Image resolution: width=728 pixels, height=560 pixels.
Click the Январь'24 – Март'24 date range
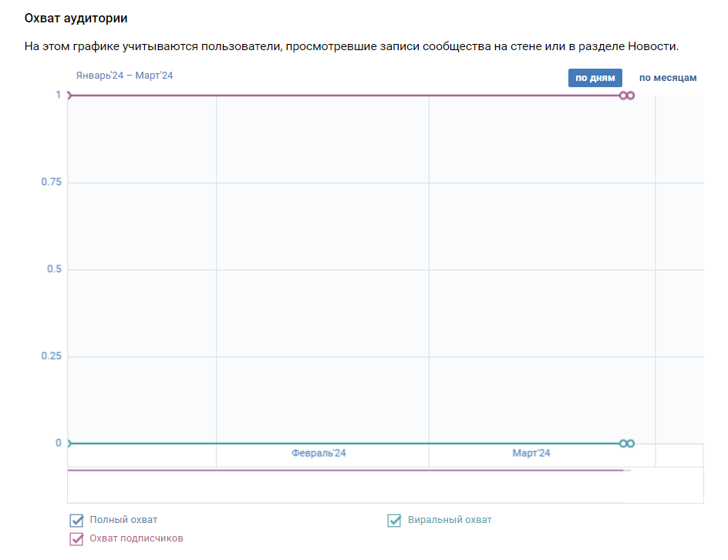click(124, 76)
